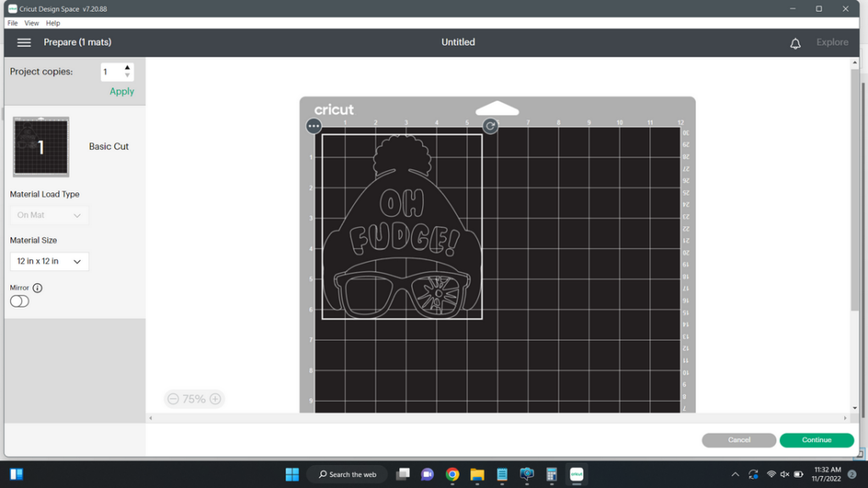Open the Wi-Fi network tray icon
Viewport: 868px width, 488px height.
[771, 474]
